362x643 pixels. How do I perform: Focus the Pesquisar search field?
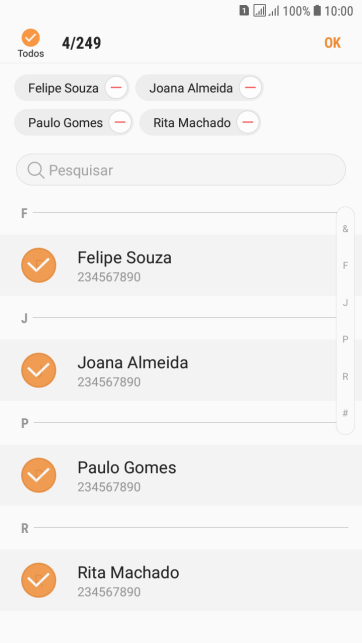[181, 170]
